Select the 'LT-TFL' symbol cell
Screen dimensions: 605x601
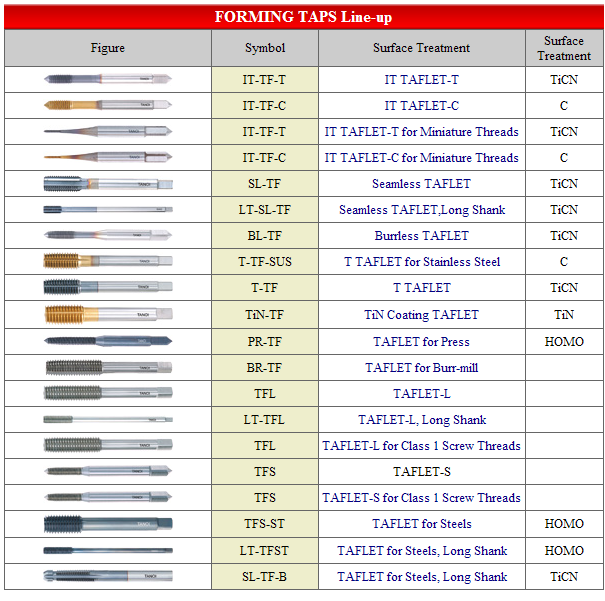click(265, 420)
